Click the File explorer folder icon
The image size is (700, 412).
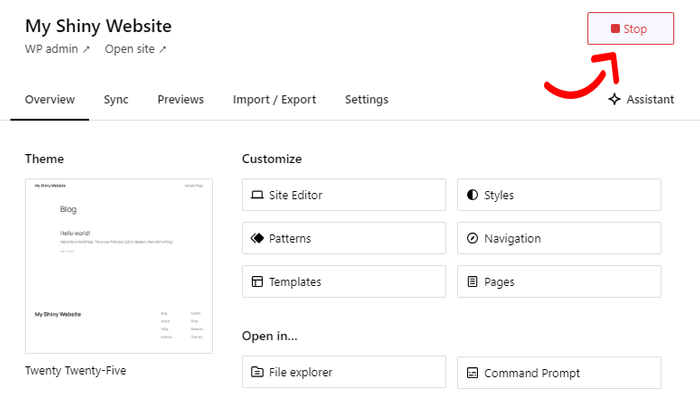[257, 372]
